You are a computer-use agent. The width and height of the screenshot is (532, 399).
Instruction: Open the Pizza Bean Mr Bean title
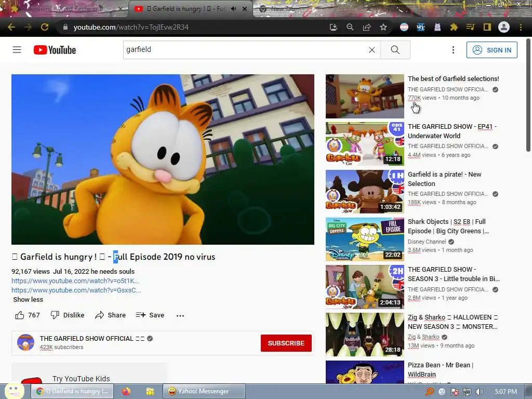[x=441, y=370]
